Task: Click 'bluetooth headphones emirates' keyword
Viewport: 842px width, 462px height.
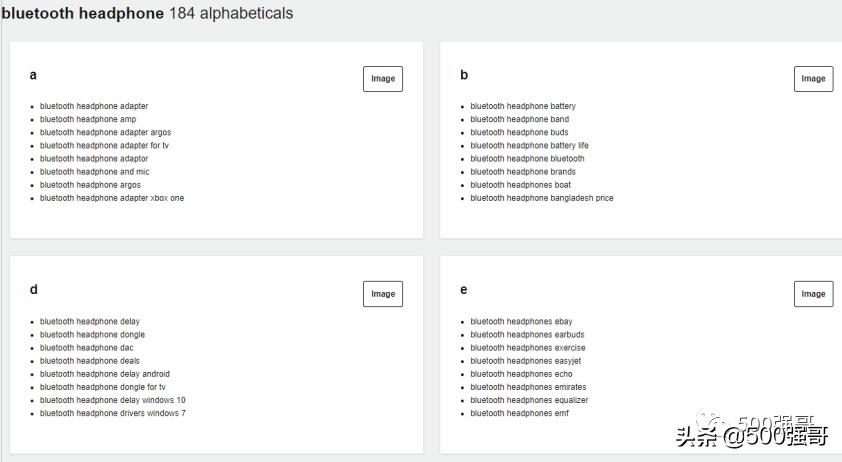Action: (528, 387)
